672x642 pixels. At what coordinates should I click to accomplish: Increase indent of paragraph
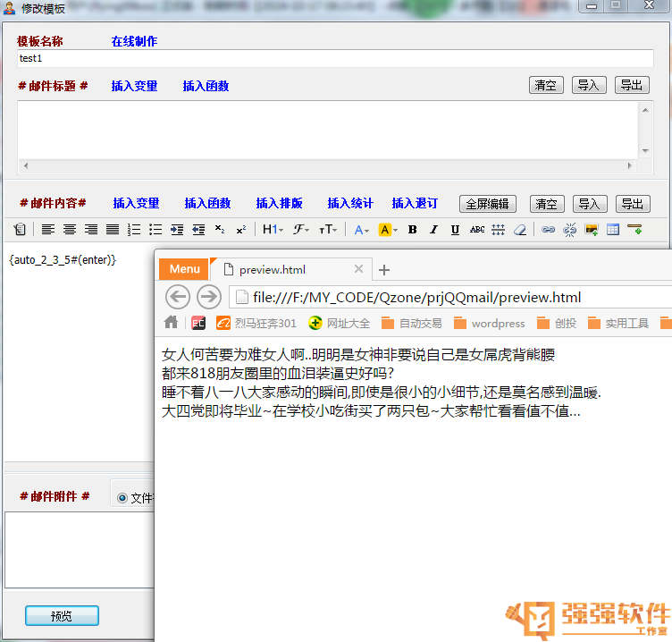pos(177,230)
